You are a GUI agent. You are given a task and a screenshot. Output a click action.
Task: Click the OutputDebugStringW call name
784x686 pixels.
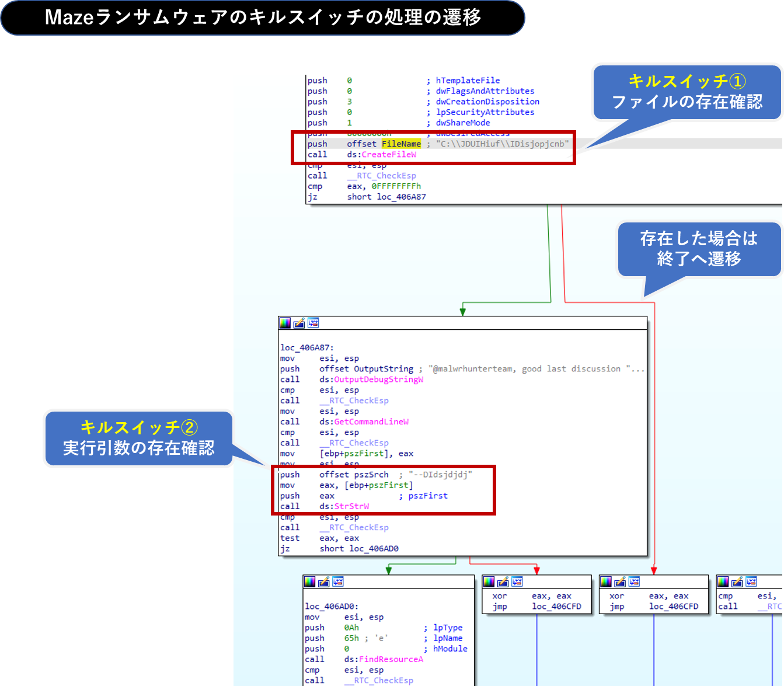pyautogui.click(x=378, y=379)
